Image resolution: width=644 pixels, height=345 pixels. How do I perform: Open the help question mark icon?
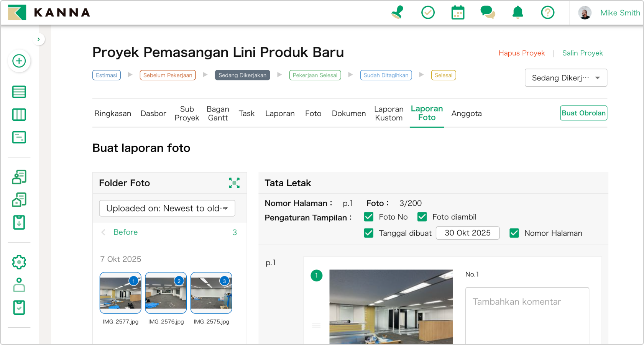(547, 12)
